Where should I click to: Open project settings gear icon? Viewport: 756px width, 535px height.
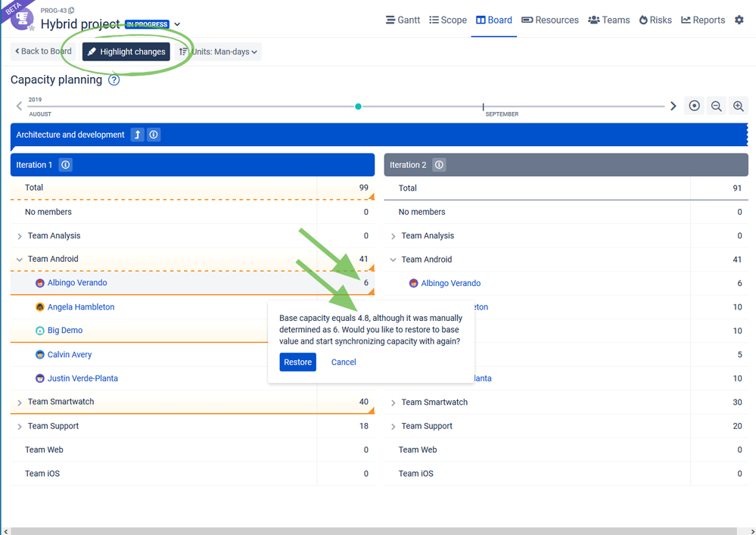coord(739,20)
